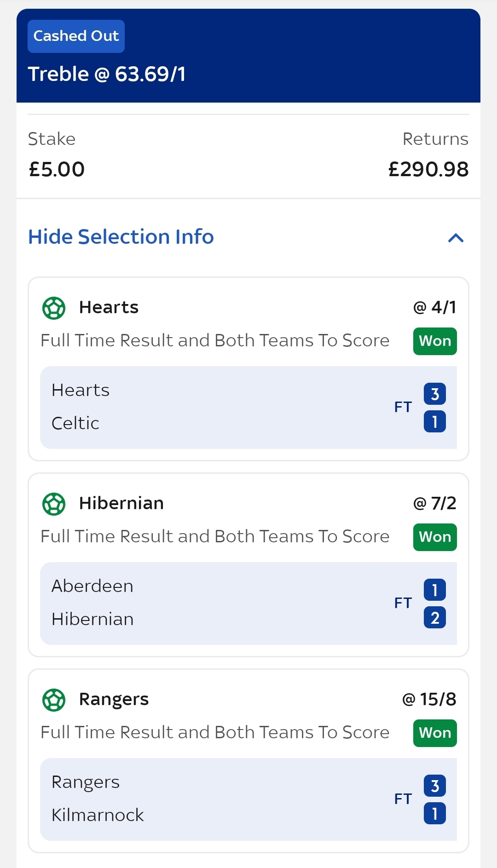The height and width of the screenshot is (868, 497).
Task: Open the Rangers vs Kilmarnock match panel
Action: click(x=248, y=799)
